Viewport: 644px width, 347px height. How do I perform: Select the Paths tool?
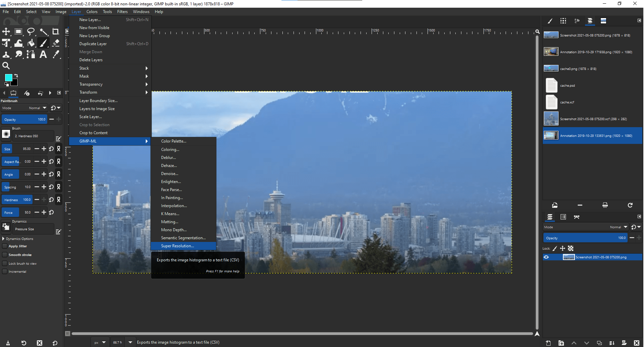click(x=31, y=55)
